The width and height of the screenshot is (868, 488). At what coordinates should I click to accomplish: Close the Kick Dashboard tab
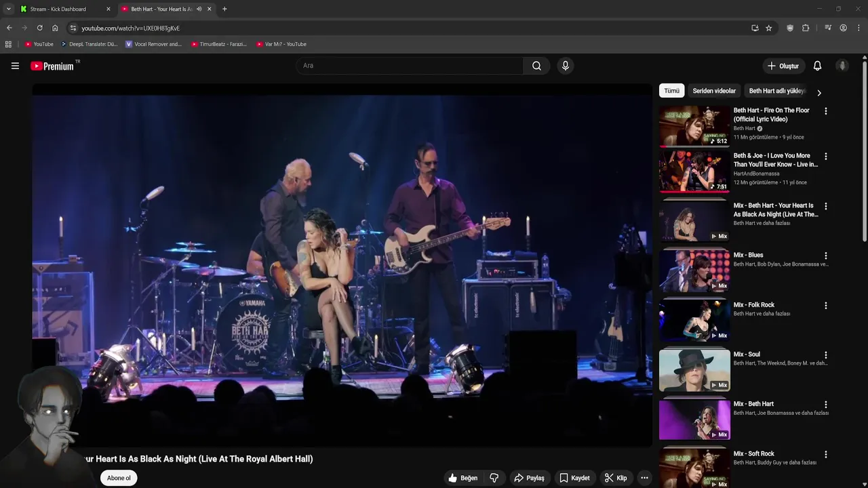pyautogui.click(x=108, y=9)
